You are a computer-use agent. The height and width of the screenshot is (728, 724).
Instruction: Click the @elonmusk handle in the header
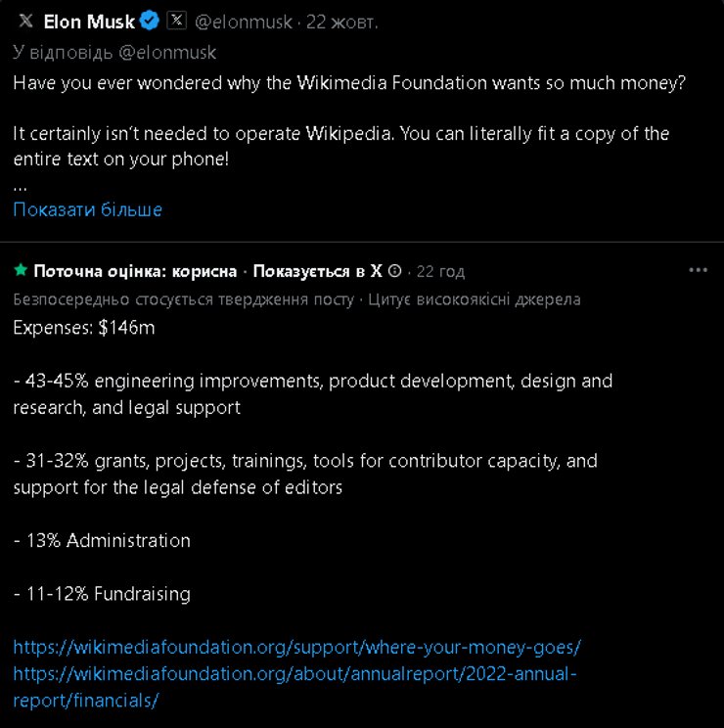pos(243,21)
